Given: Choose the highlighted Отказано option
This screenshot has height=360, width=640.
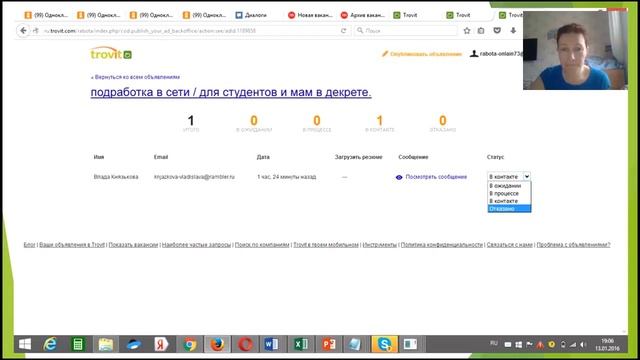Looking at the screenshot, I should tap(509, 209).
